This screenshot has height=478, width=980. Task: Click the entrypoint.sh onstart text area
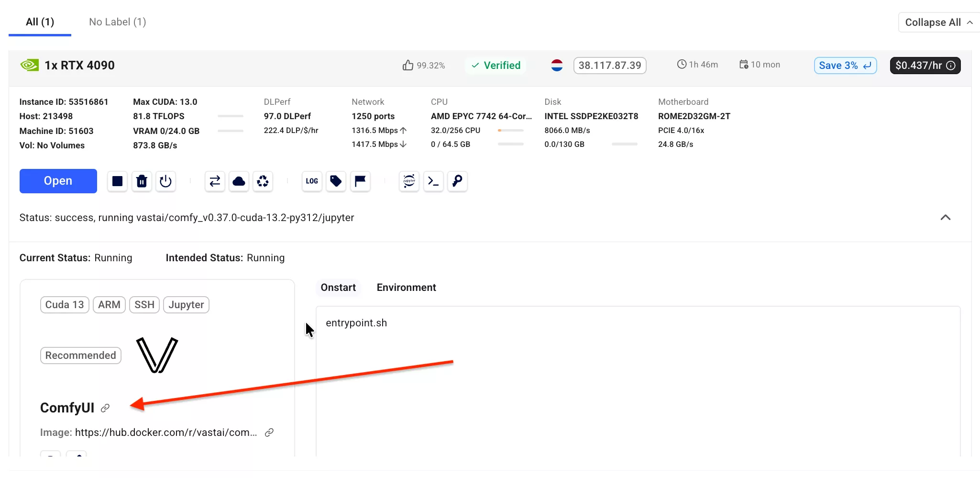[638, 381]
